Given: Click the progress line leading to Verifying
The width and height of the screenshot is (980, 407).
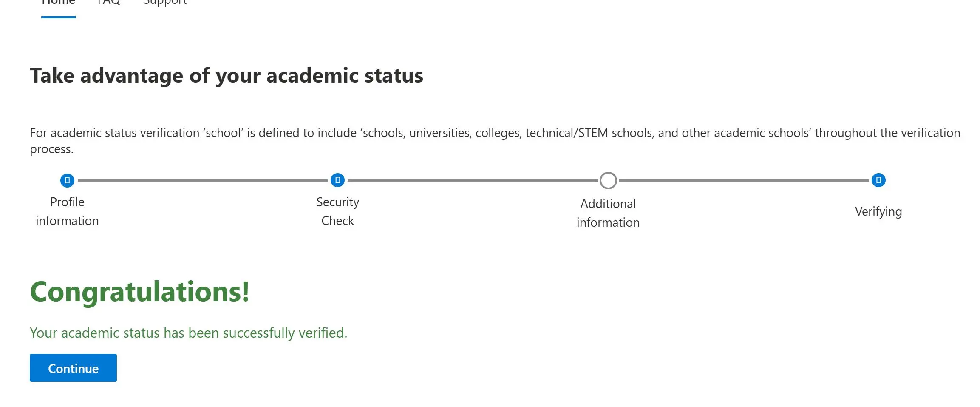Looking at the screenshot, I should 743,181.
